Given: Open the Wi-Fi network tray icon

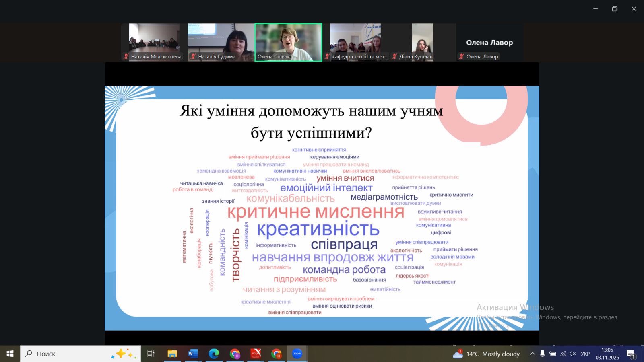Looking at the screenshot, I should coord(563,354).
